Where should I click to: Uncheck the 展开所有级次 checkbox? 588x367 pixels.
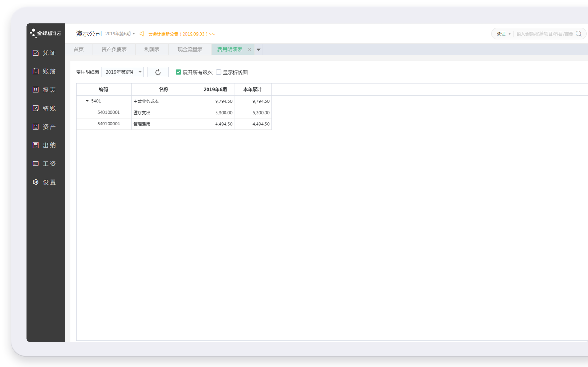pyautogui.click(x=178, y=72)
